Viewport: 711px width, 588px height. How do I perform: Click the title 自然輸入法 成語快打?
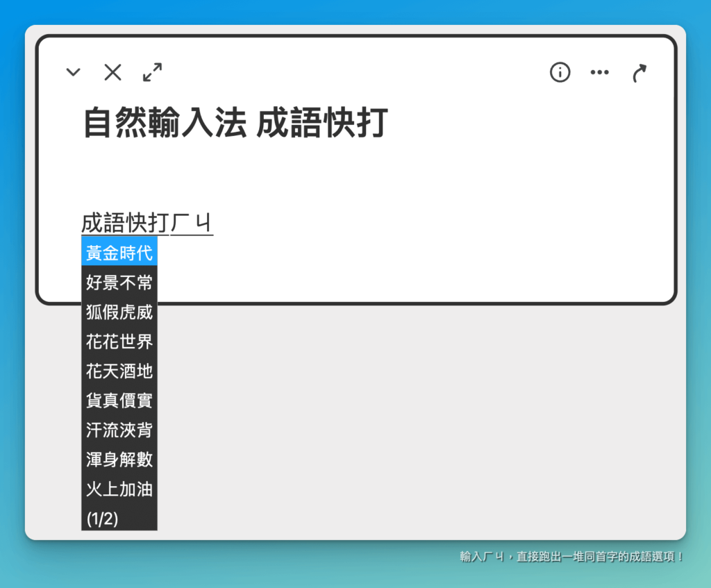coord(235,122)
